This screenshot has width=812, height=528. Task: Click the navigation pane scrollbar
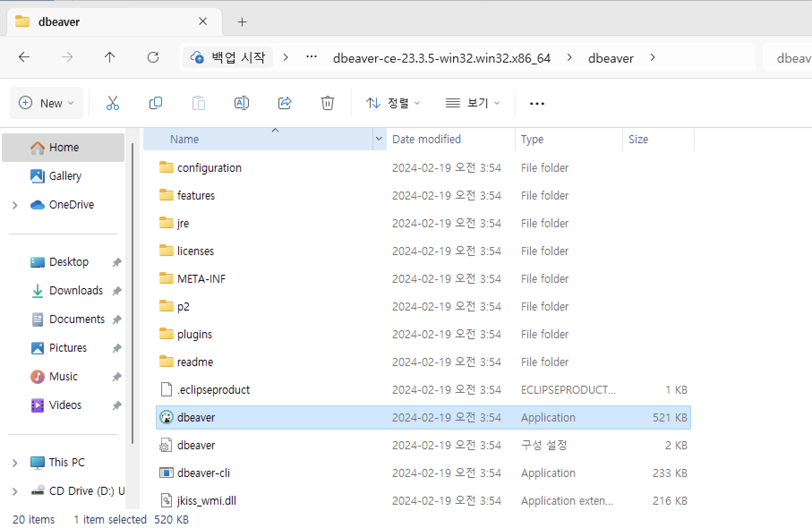click(132, 293)
